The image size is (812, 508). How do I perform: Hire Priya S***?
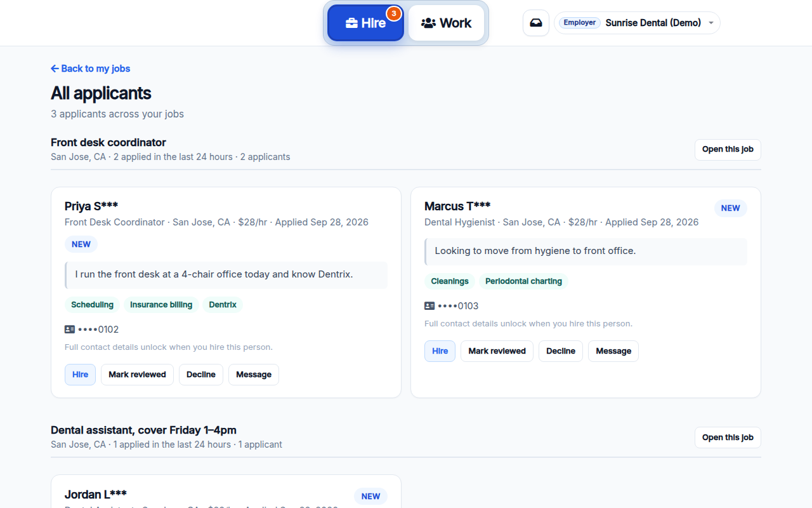(x=80, y=375)
